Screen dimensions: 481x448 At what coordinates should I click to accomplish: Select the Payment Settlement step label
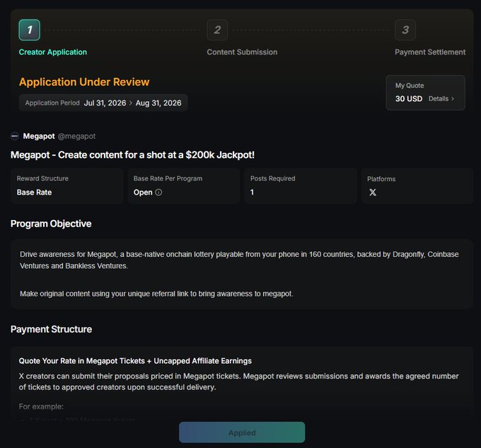430,52
